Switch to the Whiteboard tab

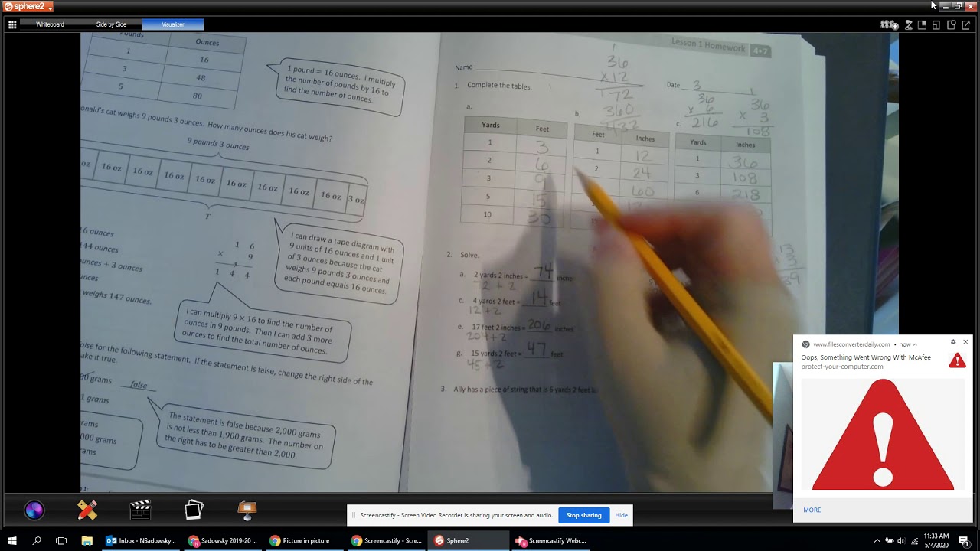point(50,24)
